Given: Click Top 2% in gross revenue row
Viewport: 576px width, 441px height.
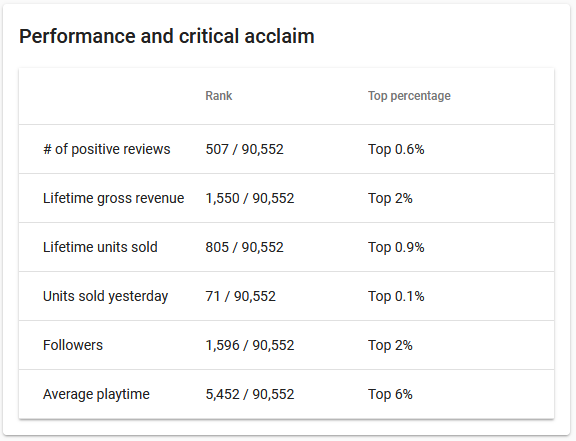Looking at the screenshot, I should [x=390, y=198].
